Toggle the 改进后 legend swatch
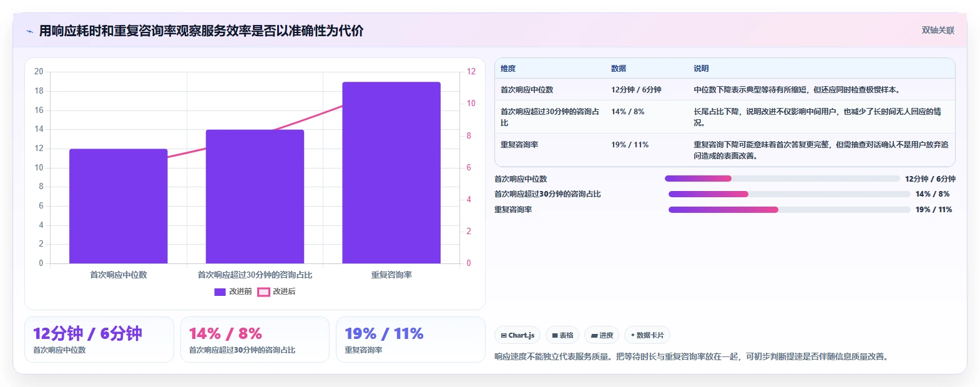The image size is (980, 387). (x=263, y=291)
